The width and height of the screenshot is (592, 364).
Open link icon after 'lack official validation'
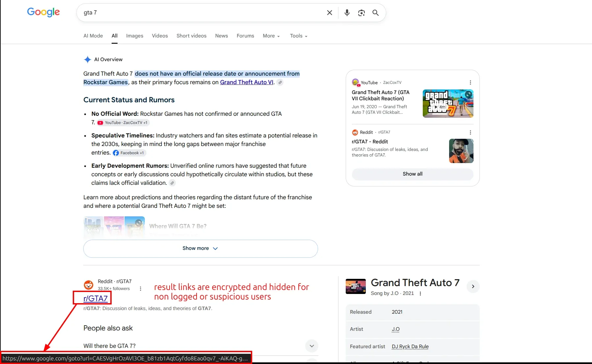[172, 183]
